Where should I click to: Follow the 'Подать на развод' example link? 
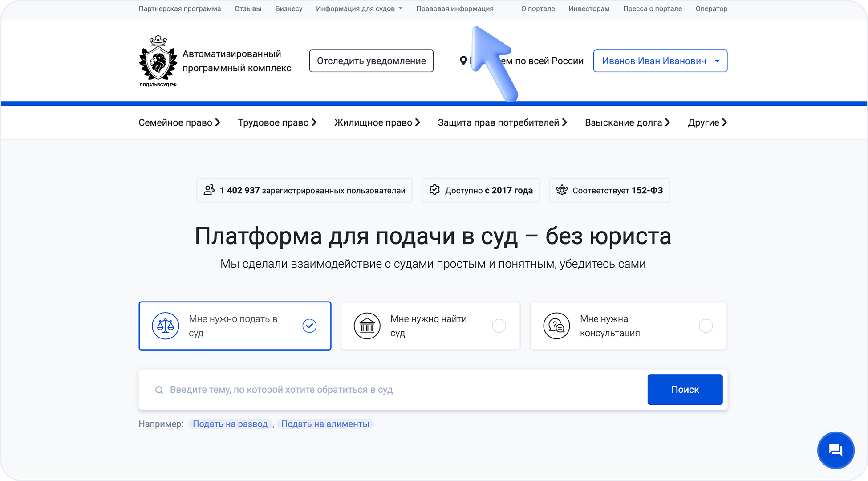[x=230, y=424]
